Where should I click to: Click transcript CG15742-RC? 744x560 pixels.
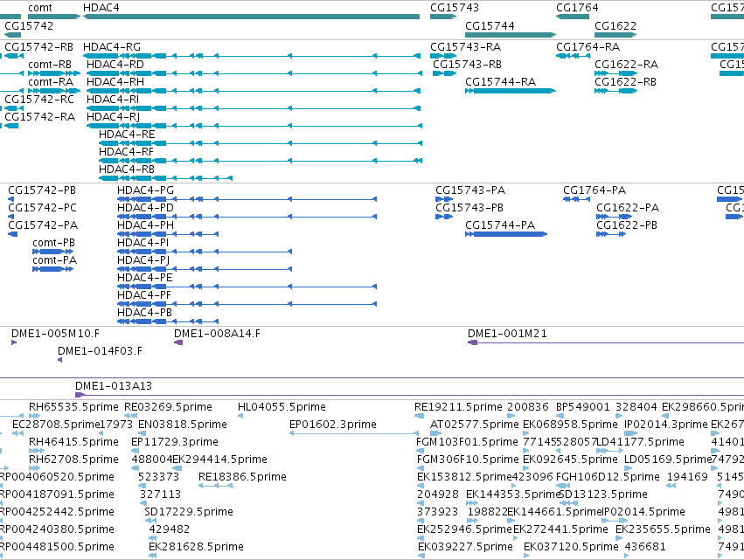(39, 100)
